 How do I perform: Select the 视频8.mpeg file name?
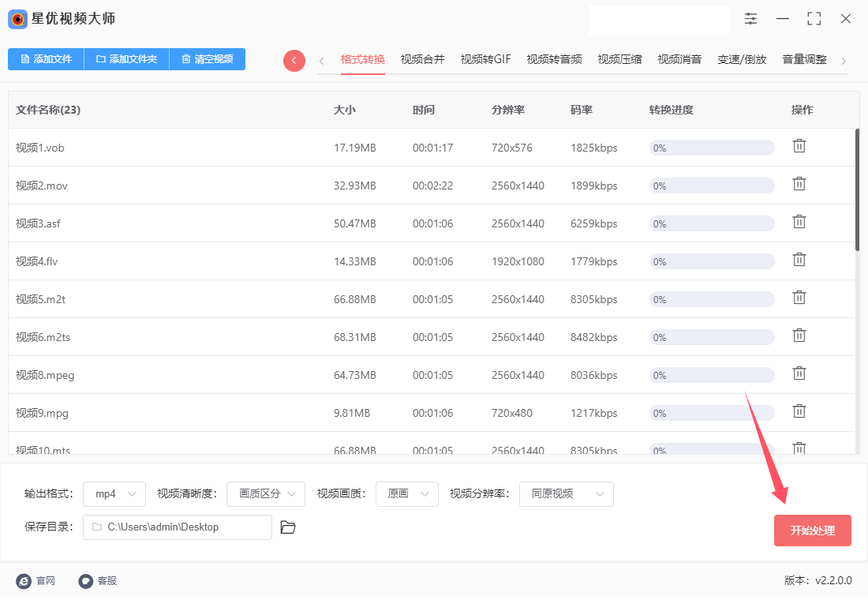coord(45,376)
